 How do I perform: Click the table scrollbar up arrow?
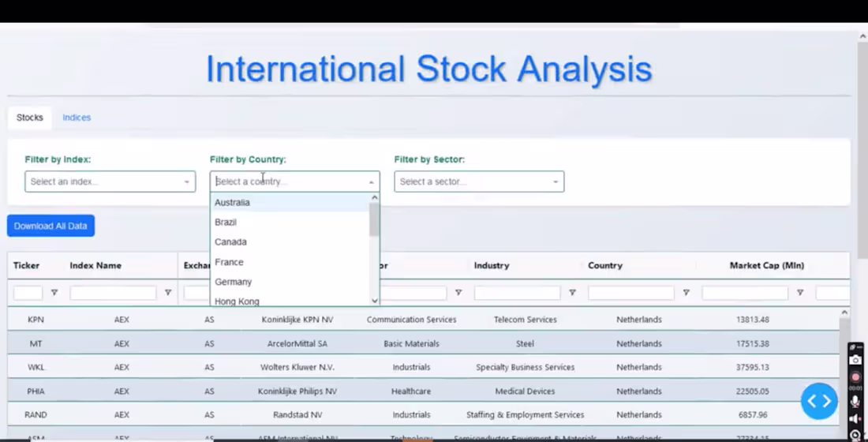(844, 313)
